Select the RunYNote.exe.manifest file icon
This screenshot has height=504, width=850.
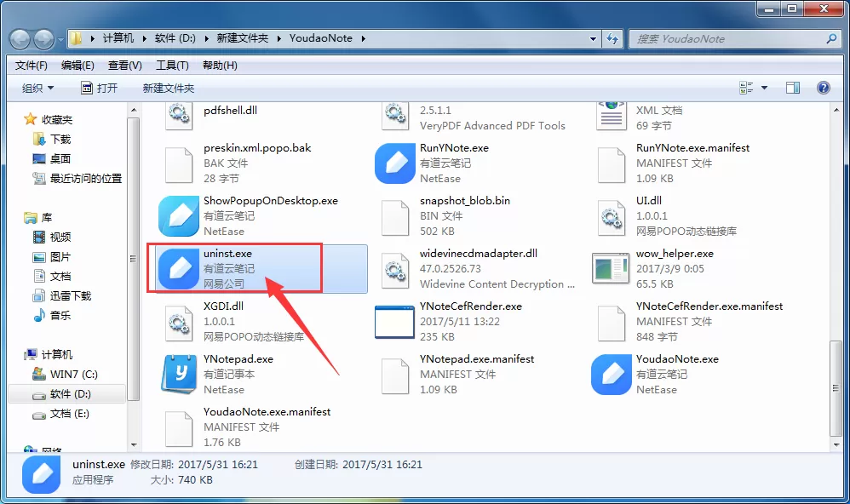pyautogui.click(x=612, y=165)
